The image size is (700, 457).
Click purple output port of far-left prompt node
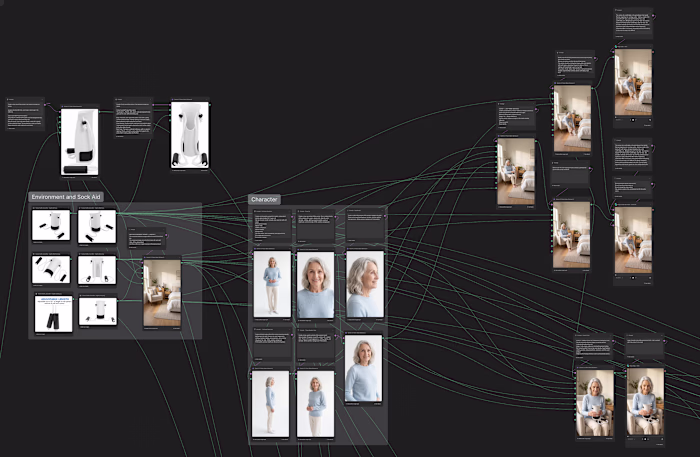[45, 105]
